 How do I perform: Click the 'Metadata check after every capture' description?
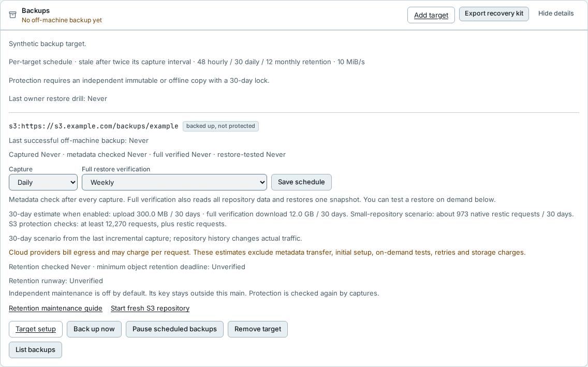click(252, 199)
